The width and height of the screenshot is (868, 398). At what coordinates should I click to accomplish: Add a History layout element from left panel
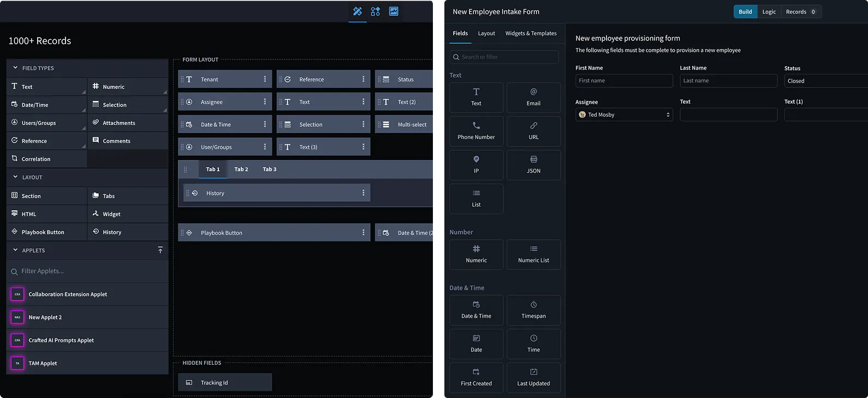128,231
